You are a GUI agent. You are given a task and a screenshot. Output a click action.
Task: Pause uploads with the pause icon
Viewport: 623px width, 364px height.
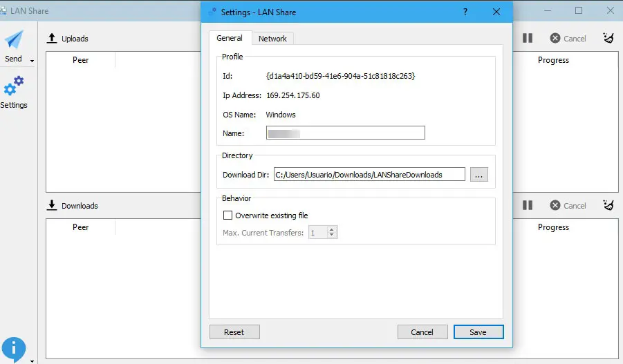coord(528,38)
